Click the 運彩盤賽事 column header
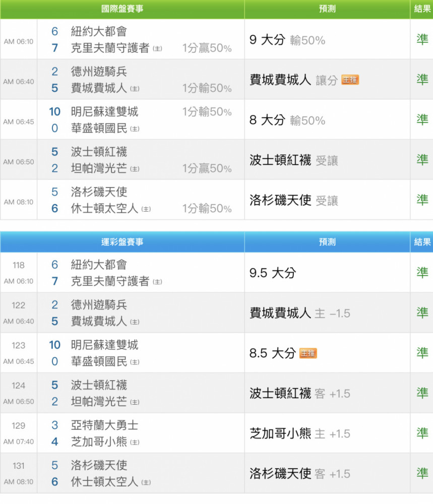This screenshot has width=433, height=504. pyautogui.click(x=122, y=242)
